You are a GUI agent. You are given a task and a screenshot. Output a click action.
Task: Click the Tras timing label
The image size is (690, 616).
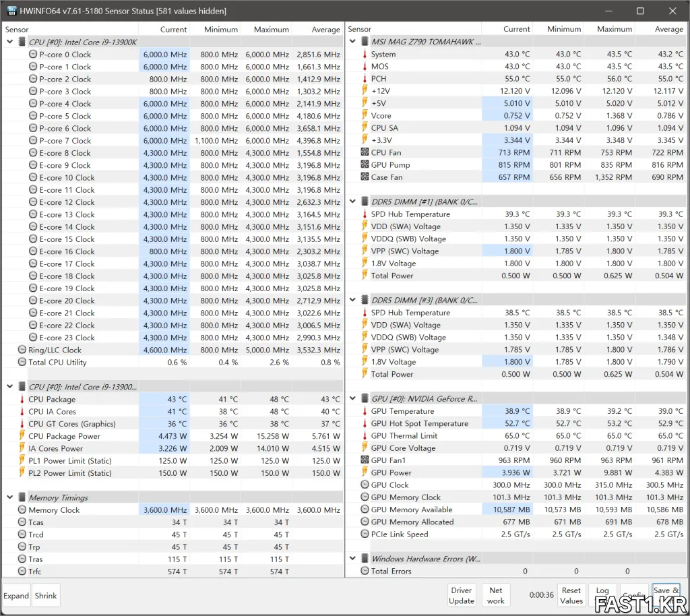pyautogui.click(x=36, y=559)
